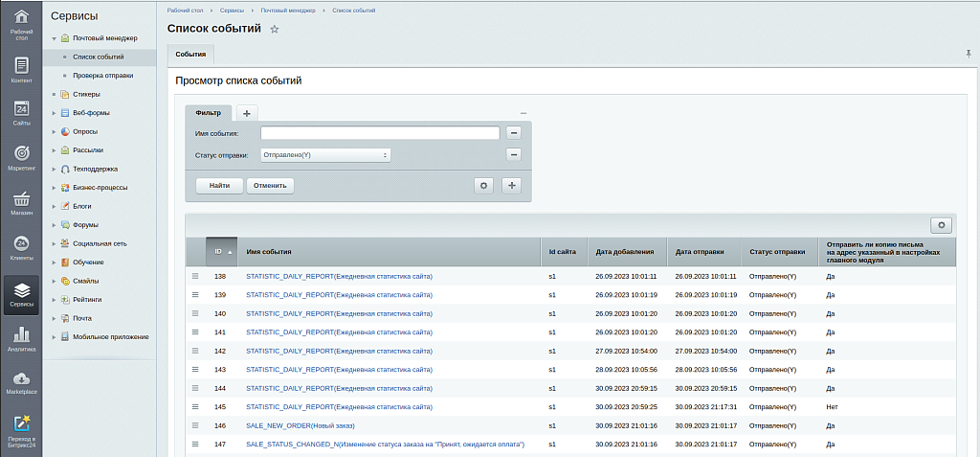
Task: Open the Аналитика chart icon
Action: (x=21, y=338)
